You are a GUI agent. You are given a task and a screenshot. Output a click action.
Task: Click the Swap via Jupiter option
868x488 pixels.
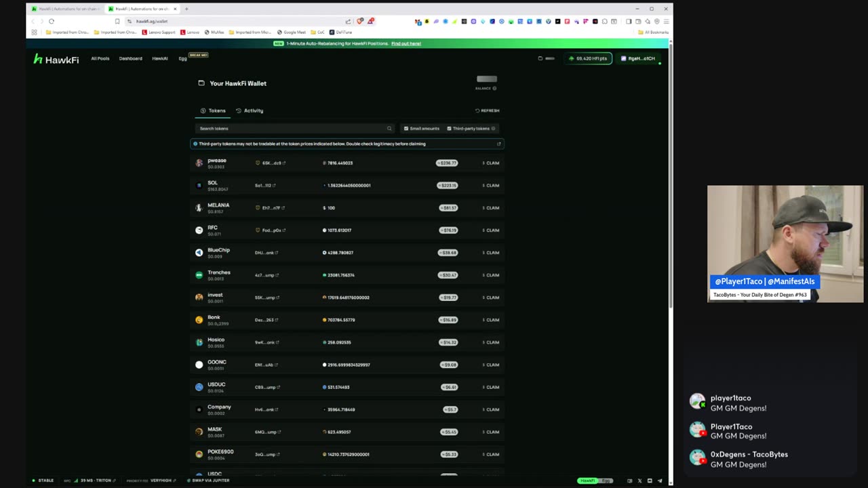(208, 481)
